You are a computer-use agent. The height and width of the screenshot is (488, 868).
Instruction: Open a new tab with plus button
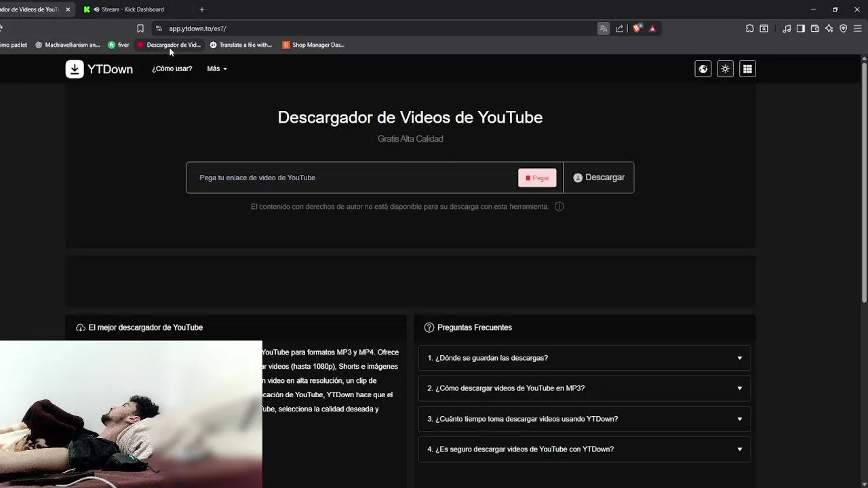click(x=201, y=9)
